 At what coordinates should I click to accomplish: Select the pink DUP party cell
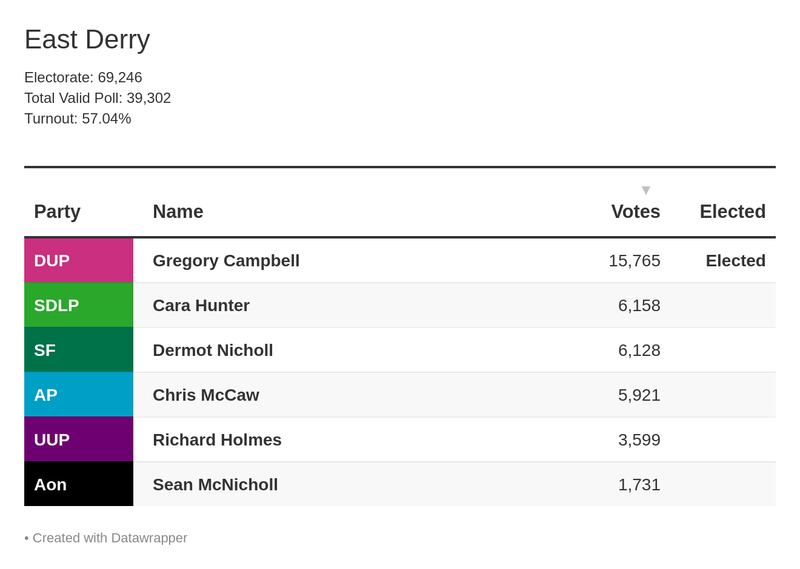(79, 261)
